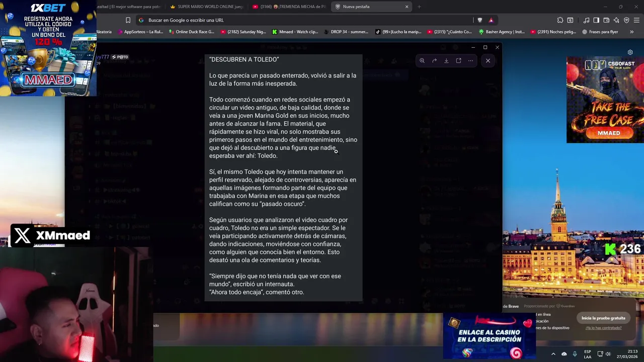Click the CSGOFAST Take the Free Case banner
This screenshot has height=362, width=644.
tap(605, 100)
